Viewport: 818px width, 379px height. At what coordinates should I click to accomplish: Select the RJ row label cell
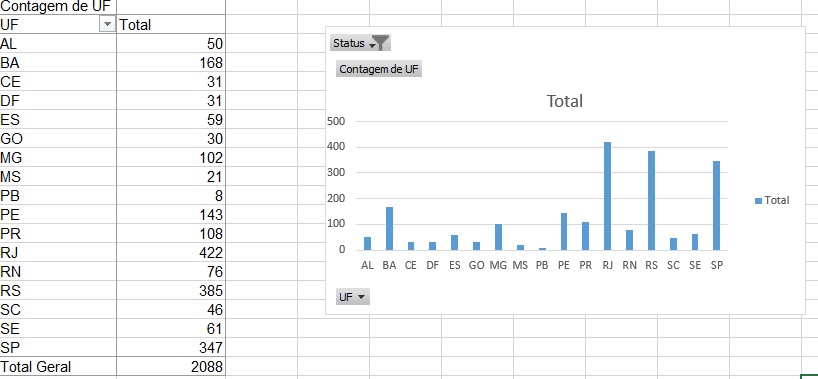(58, 253)
